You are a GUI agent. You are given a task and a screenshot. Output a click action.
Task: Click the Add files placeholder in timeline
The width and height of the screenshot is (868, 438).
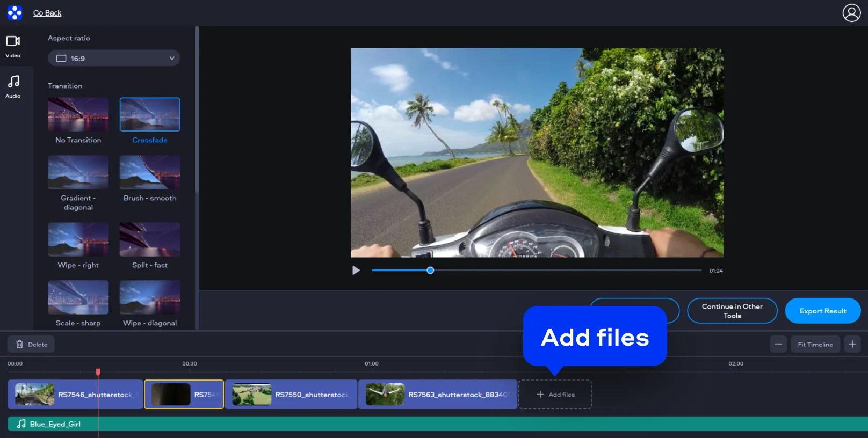[x=555, y=395]
